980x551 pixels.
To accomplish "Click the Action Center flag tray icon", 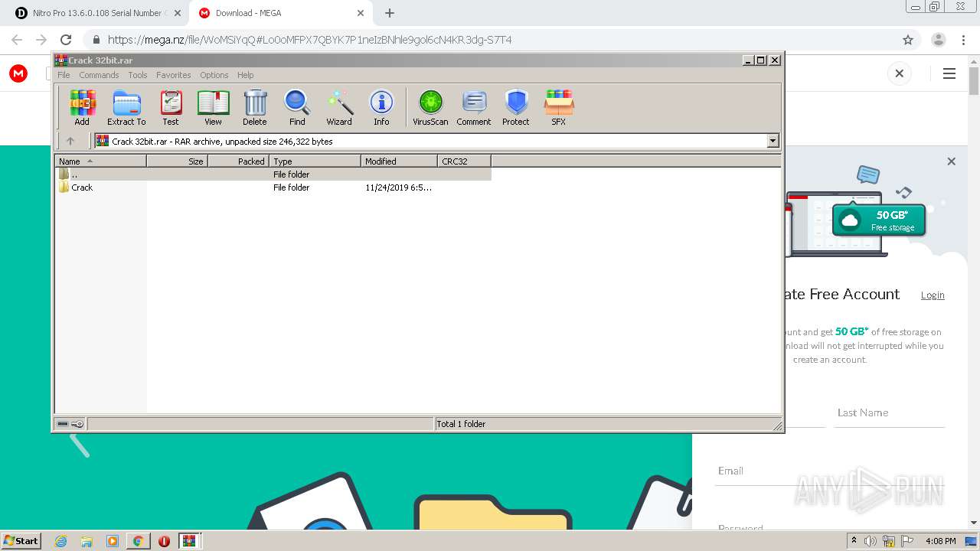I will coord(908,541).
